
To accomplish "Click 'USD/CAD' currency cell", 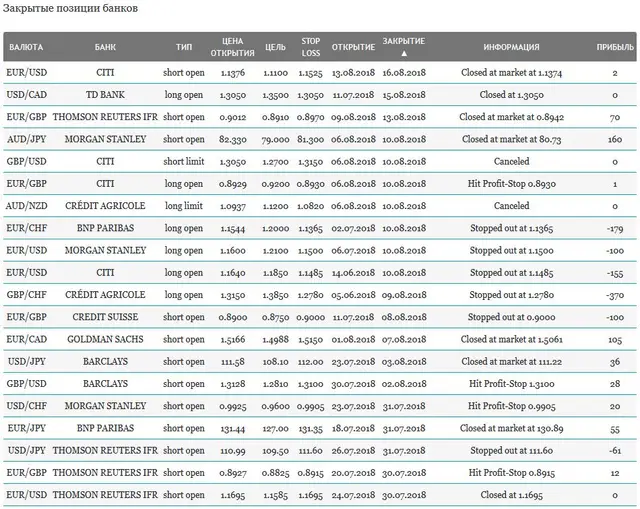I will (27, 95).
